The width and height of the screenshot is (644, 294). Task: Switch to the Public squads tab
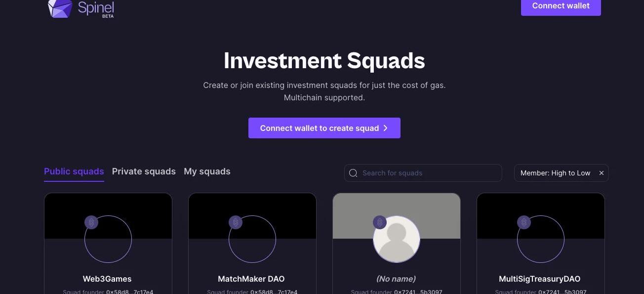(74, 171)
